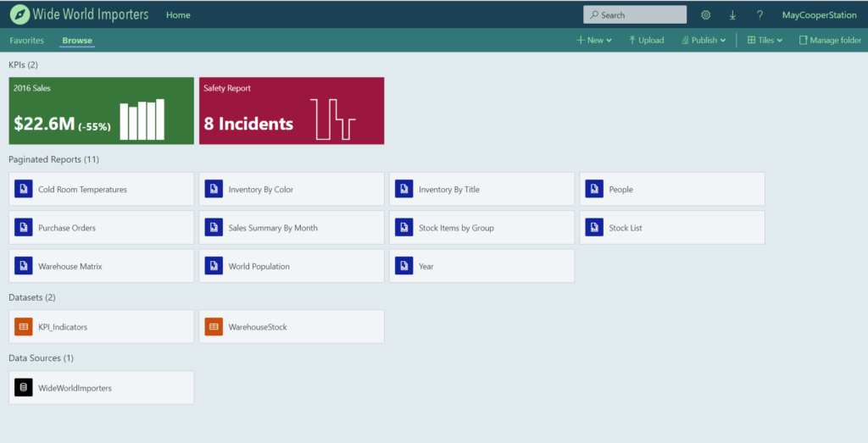Click the Warehouse Matrix report icon
Viewport: 868px width, 443px height.
click(23, 266)
